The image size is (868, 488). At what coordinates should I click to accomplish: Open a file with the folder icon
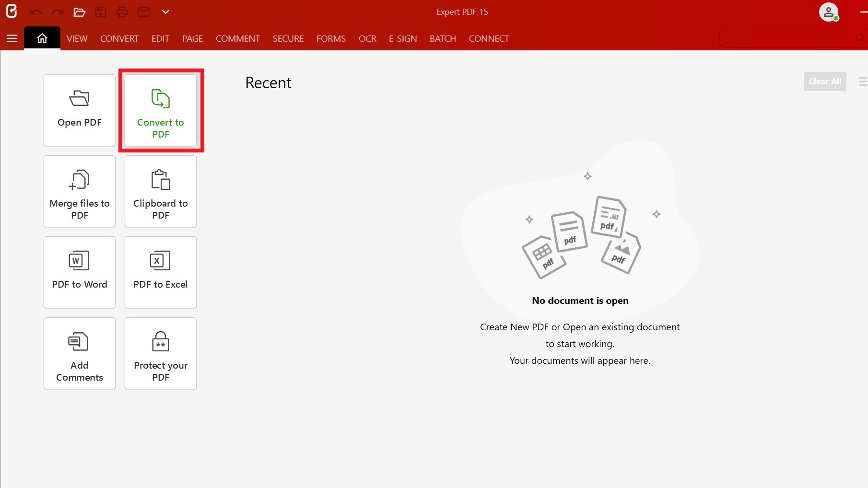[x=79, y=12]
